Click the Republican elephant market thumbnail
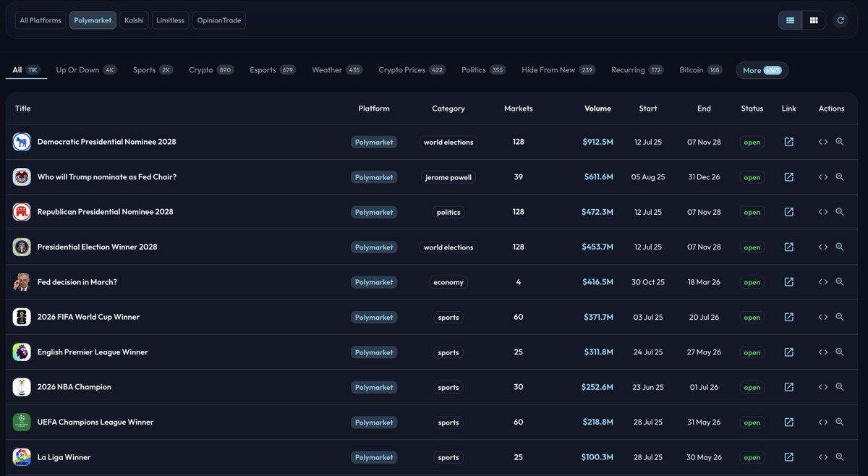 click(22, 212)
